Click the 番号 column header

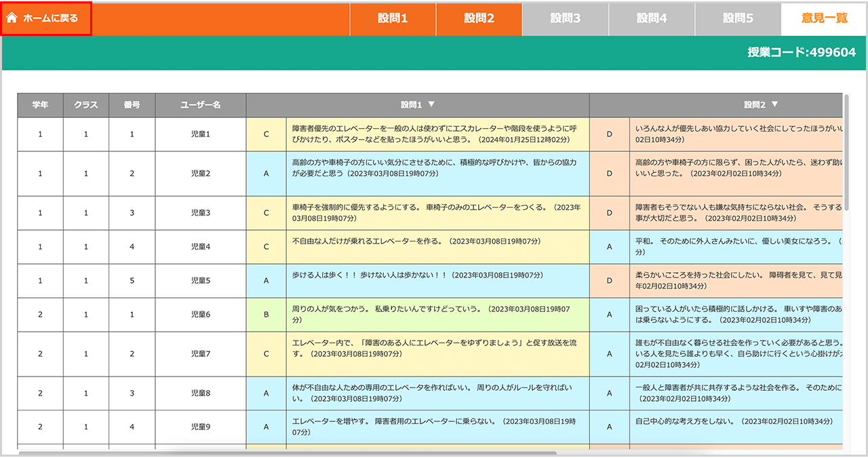coord(132,105)
